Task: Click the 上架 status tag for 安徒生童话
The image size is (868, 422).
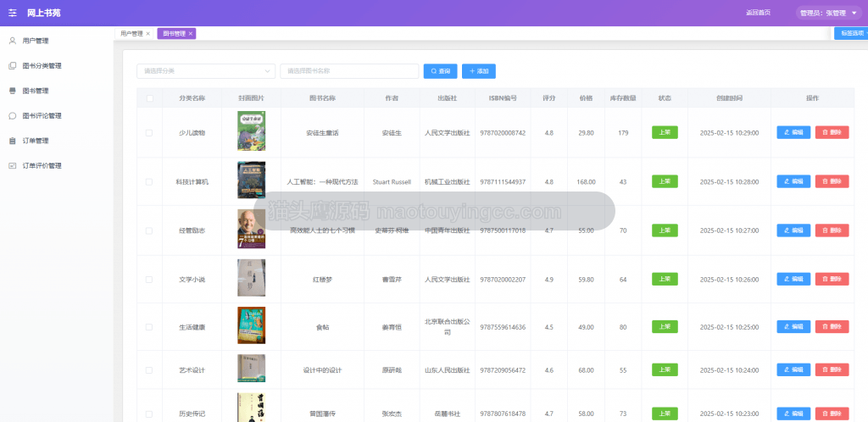Action: 665,133
